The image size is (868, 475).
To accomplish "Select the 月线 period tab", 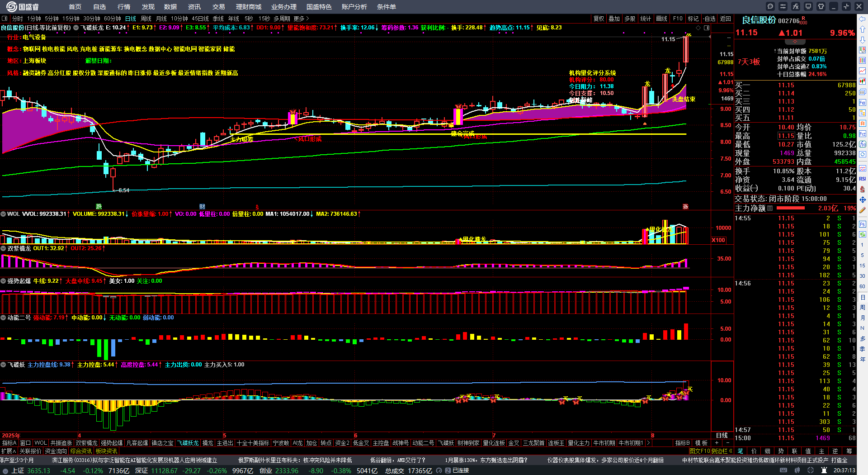I will (161, 19).
